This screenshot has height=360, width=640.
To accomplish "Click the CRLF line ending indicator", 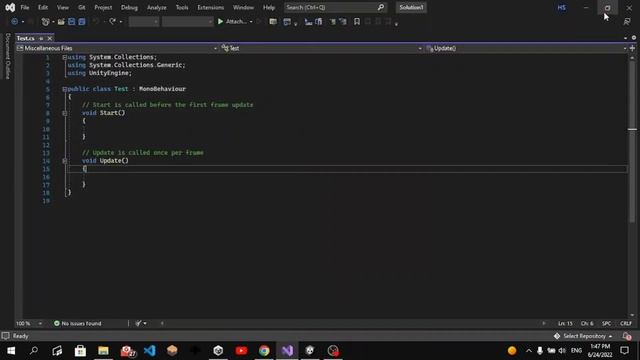I will pos(626,323).
